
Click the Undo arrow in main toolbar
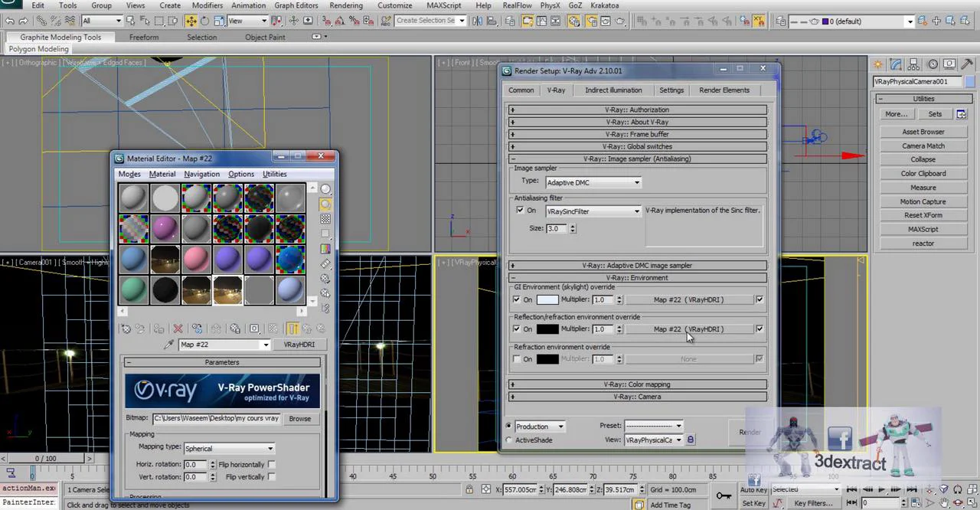tap(10, 21)
